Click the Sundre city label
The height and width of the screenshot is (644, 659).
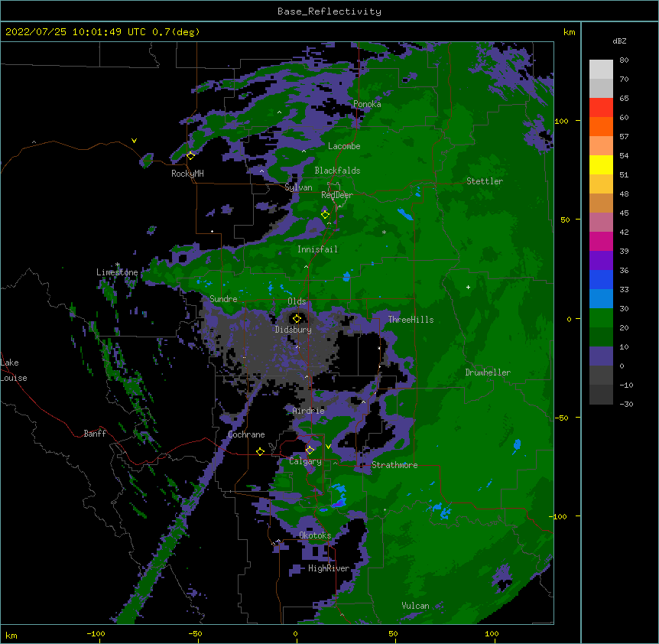pyautogui.click(x=223, y=299)
